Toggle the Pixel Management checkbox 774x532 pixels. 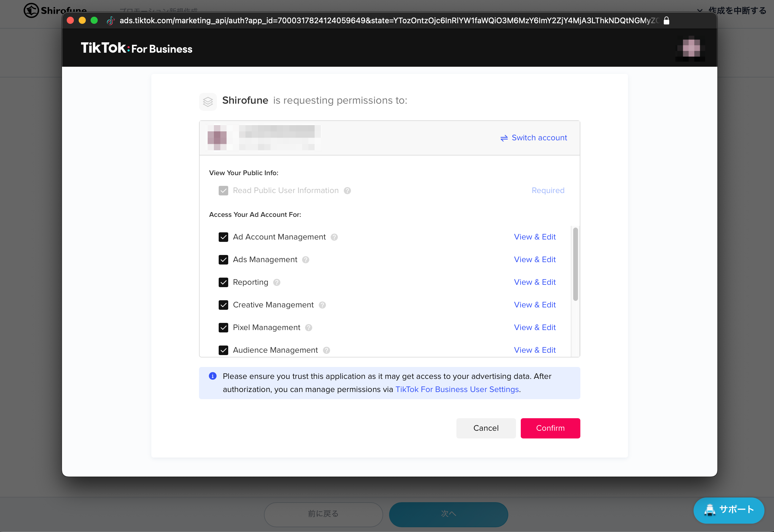(x=223, y=328)
